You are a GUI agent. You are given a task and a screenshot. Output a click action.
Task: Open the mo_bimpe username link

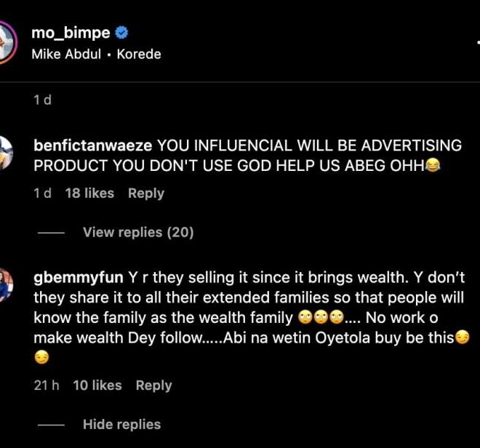coord(71,33)
